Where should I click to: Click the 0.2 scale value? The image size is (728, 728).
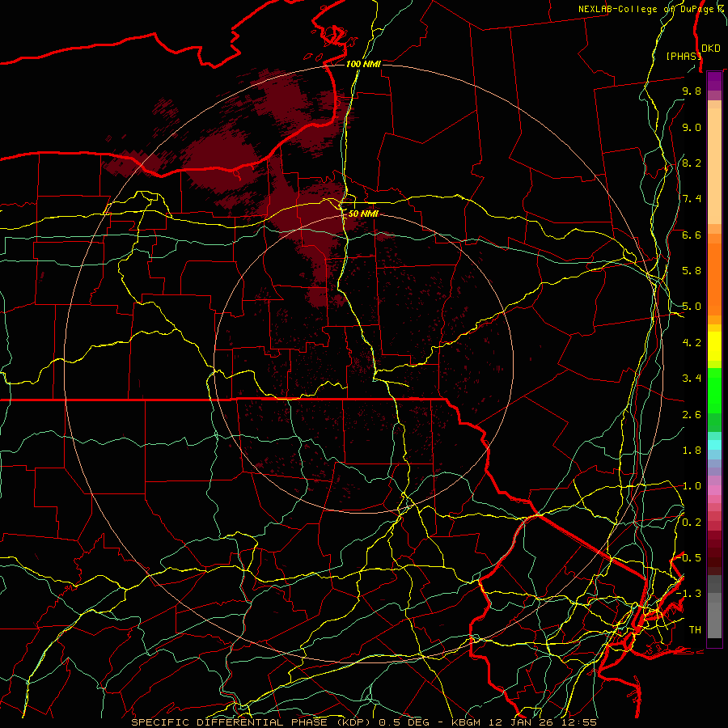point(692,523)
